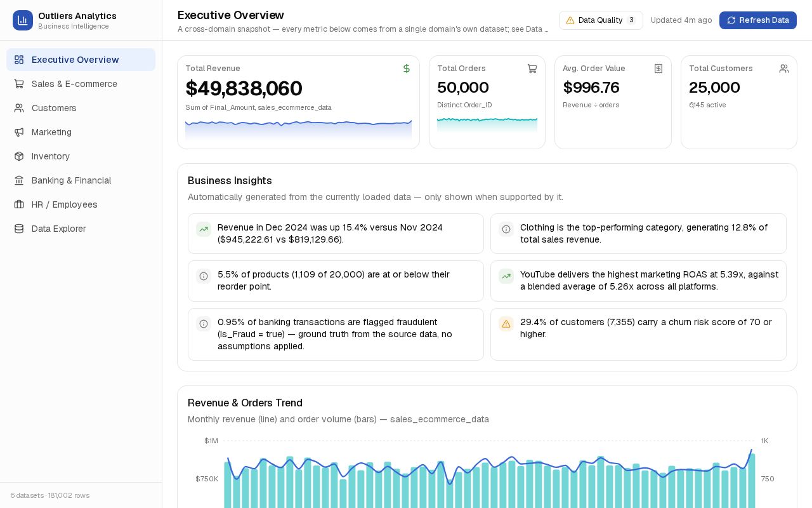812x508 pixels.
Task: Click the 50,000 total orders value
Action: (x=463, y=88)
